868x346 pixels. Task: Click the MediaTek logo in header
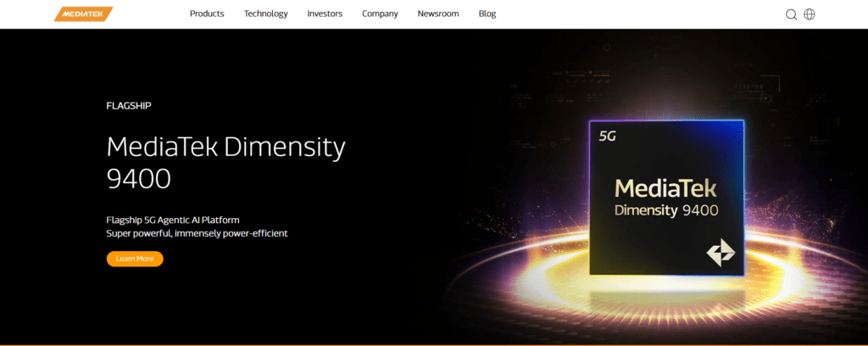(x=84, y=14)
